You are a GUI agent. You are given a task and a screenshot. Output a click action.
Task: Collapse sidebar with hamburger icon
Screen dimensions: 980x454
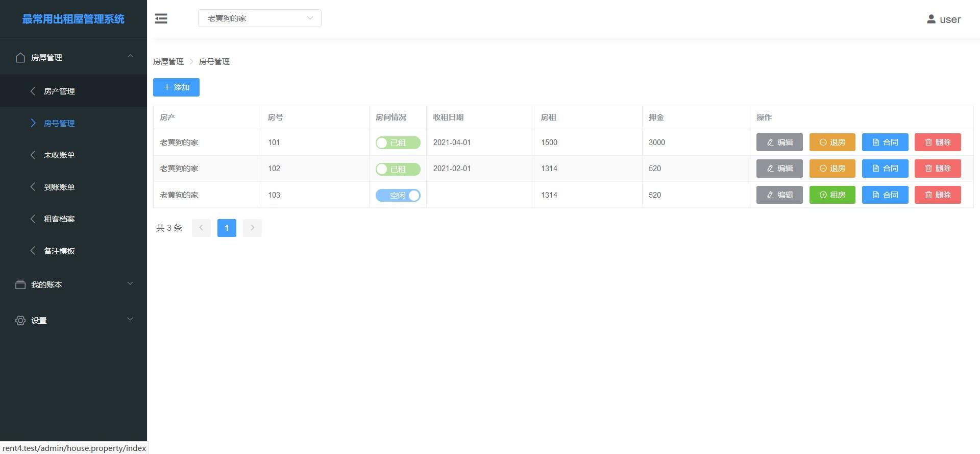tap(161, 19)
